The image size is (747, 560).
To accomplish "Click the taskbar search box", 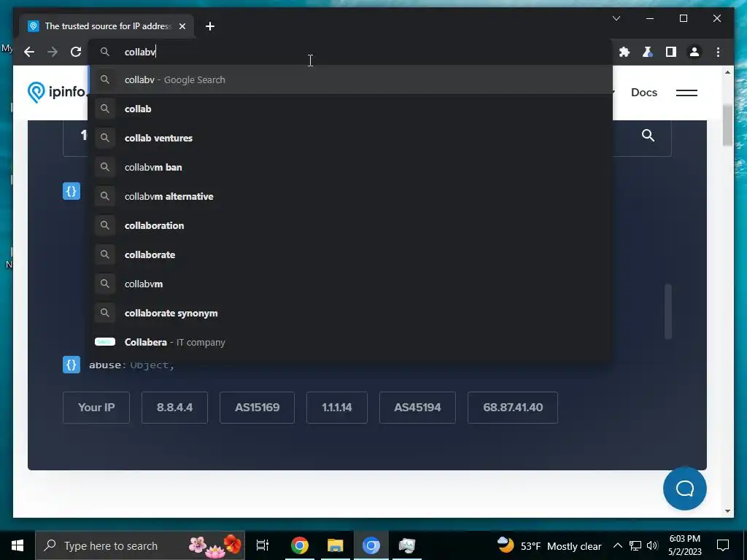I will (x=140, y=545).
